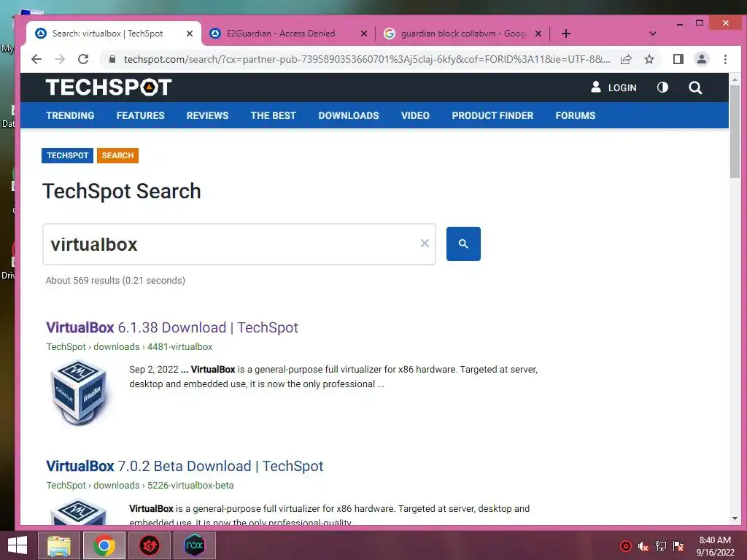The image size is (747, 560).
Task: Open the FEATURES menu item
Action: [x=140, y=116]
